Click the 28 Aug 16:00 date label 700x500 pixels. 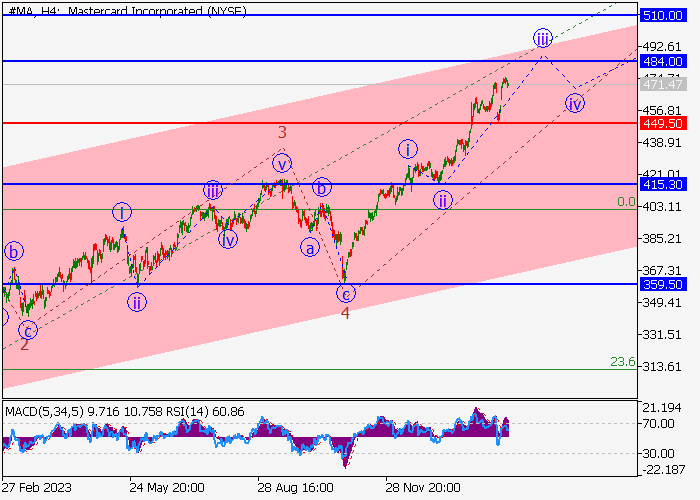tap(296, 488)
